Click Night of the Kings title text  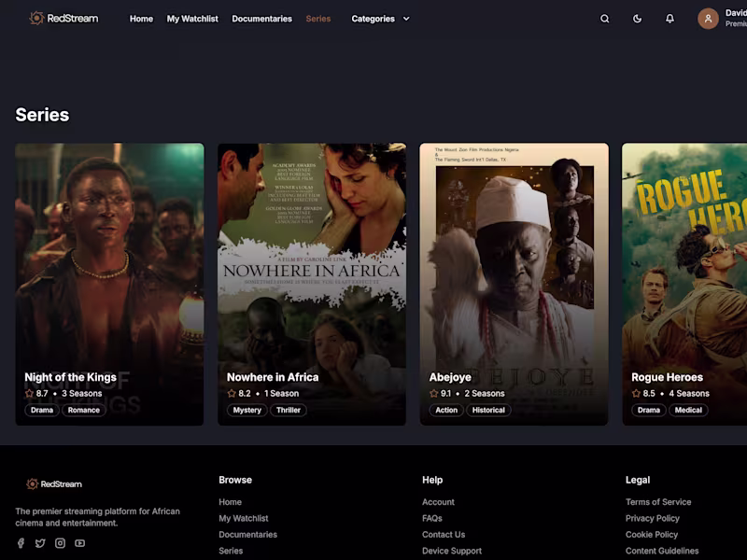[71, 377]
